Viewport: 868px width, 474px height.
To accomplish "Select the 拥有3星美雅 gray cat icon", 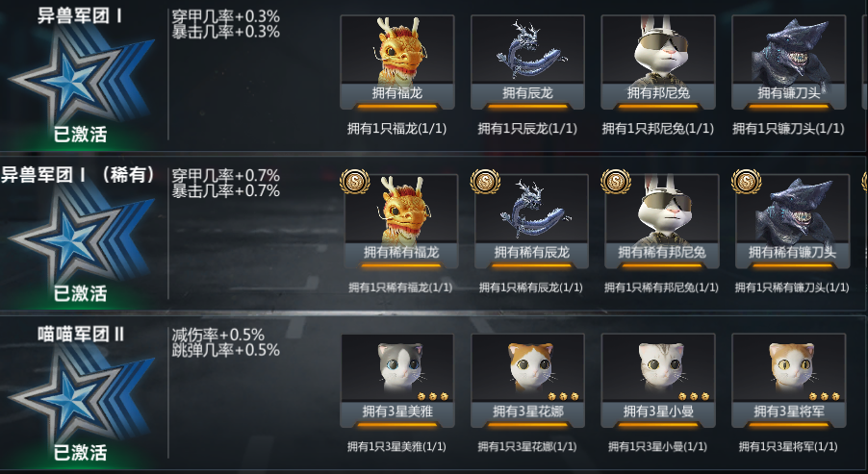I will pyautogui.click(x=397, y=381).
